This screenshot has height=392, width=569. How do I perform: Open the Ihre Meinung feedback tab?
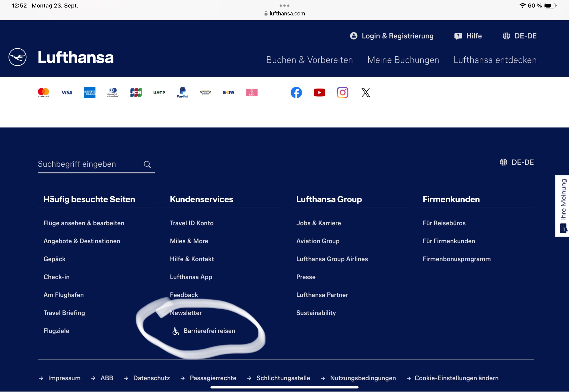coord(562,206)
